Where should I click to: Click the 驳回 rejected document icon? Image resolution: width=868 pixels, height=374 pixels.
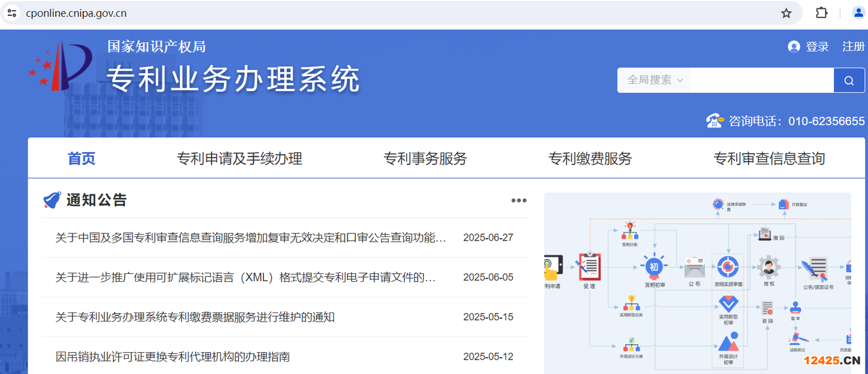tap(767, 308)
